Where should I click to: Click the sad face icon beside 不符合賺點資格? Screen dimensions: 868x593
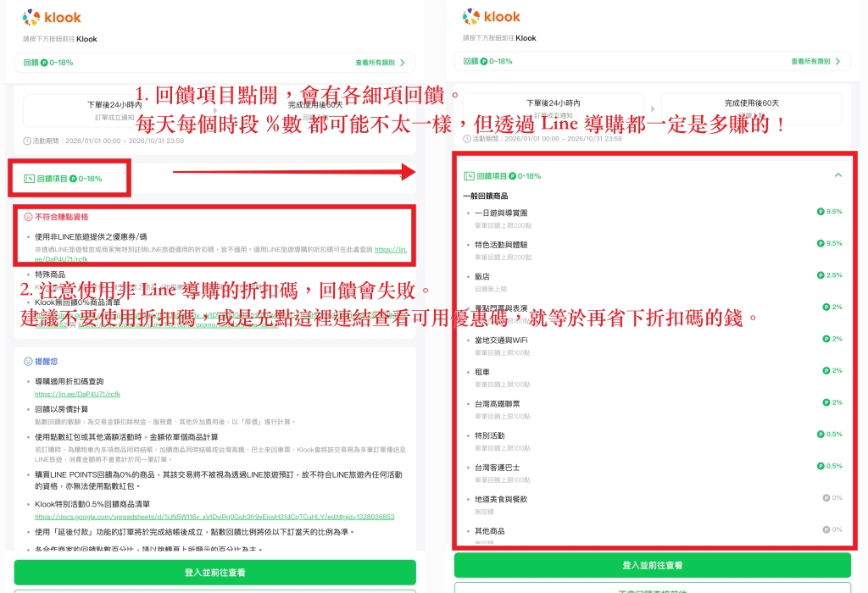point(28,217)
